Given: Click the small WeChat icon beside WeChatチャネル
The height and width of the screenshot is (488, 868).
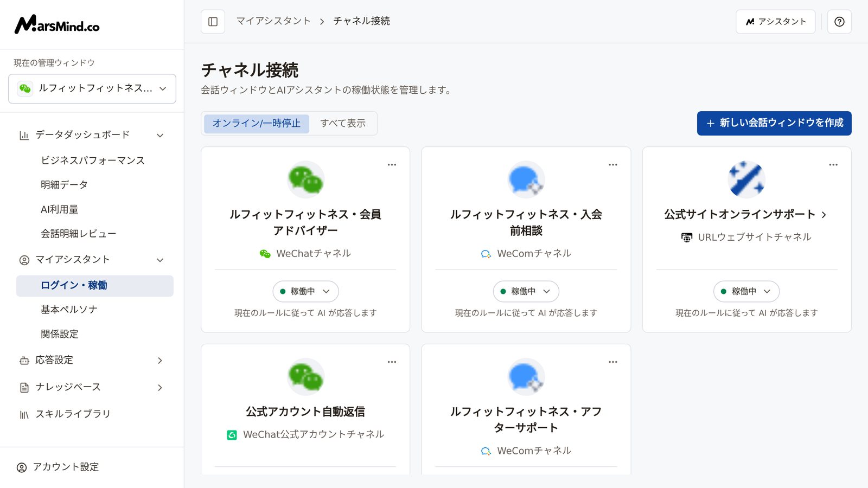Looking at the screenshot, I should point(265,254).
